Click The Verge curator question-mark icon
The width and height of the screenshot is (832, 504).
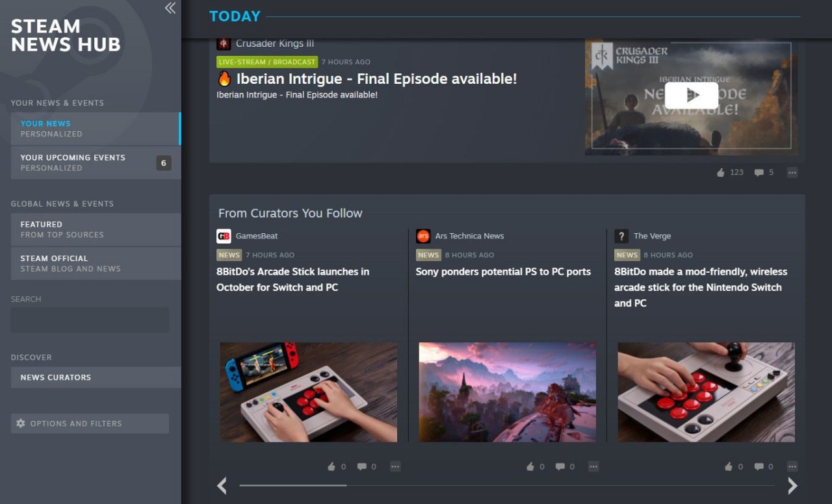[621, 236]
